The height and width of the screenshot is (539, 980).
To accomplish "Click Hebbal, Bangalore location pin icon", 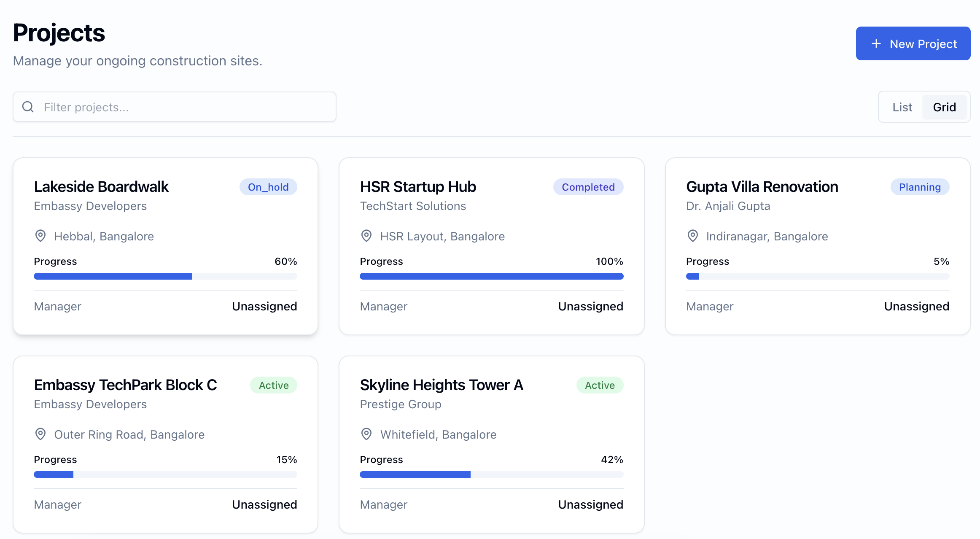I will click(x=40, y=236).
